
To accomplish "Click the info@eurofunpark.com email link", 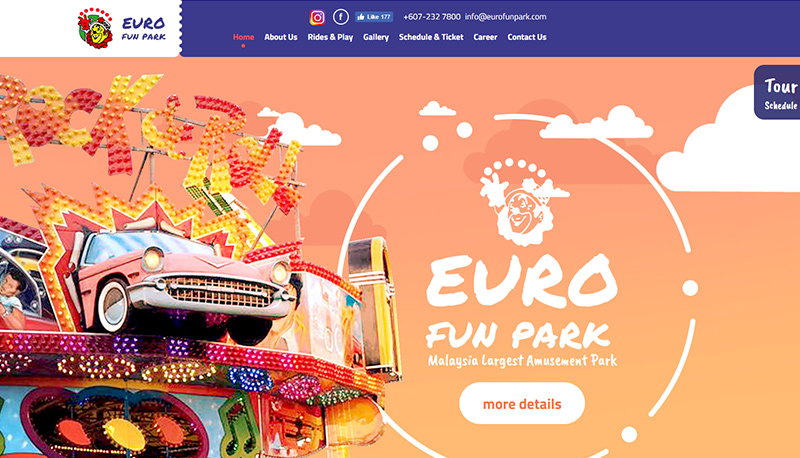I will tap(506, 17).
